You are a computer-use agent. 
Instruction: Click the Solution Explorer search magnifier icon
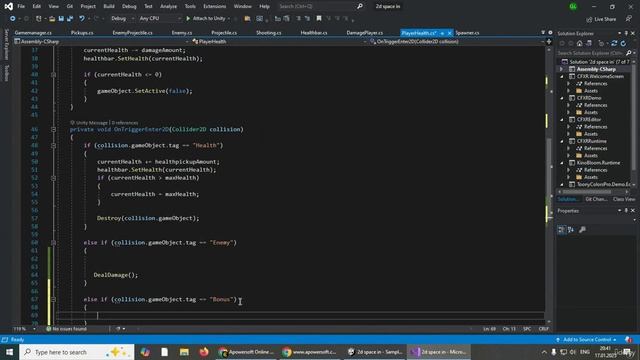click(629, 53)
